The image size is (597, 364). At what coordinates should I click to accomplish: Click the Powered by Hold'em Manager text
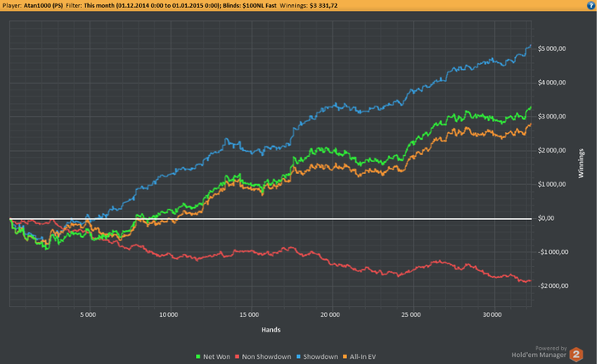539,352
